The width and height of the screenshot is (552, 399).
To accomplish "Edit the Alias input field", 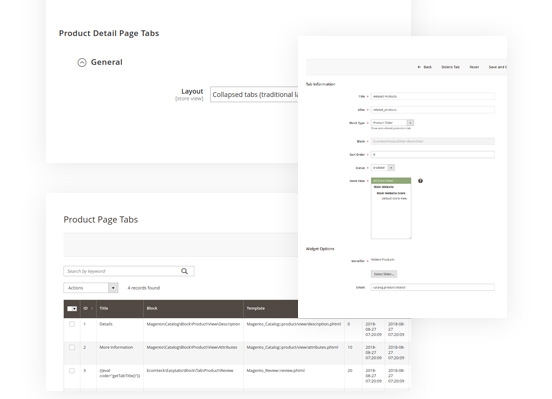I will pyautogui.click(x=433, y=110).
